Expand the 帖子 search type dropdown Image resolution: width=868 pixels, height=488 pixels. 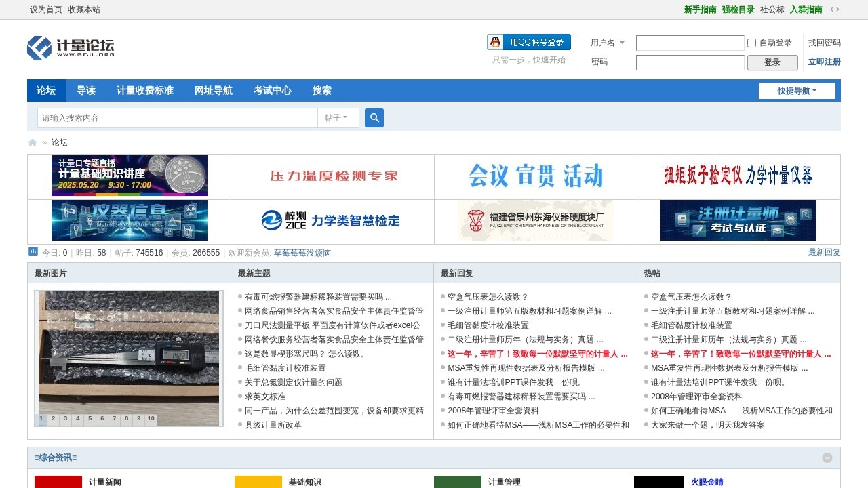coord(336,118)
